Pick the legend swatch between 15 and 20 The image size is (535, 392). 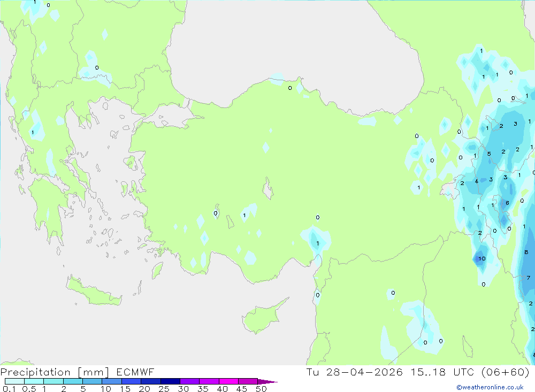click(132, 381)
